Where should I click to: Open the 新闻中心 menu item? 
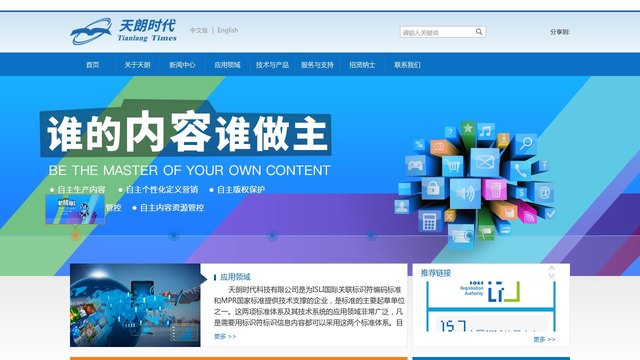coord(182,64)
